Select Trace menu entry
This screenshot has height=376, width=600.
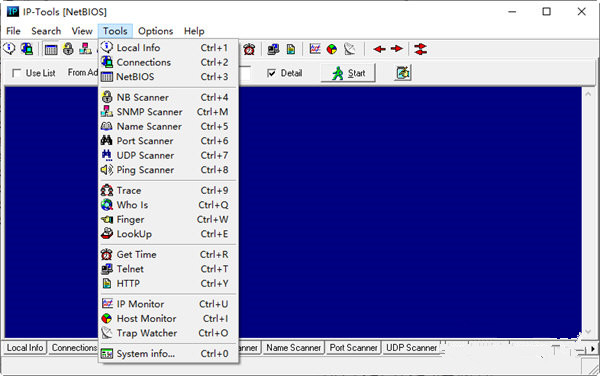[168, 190]
